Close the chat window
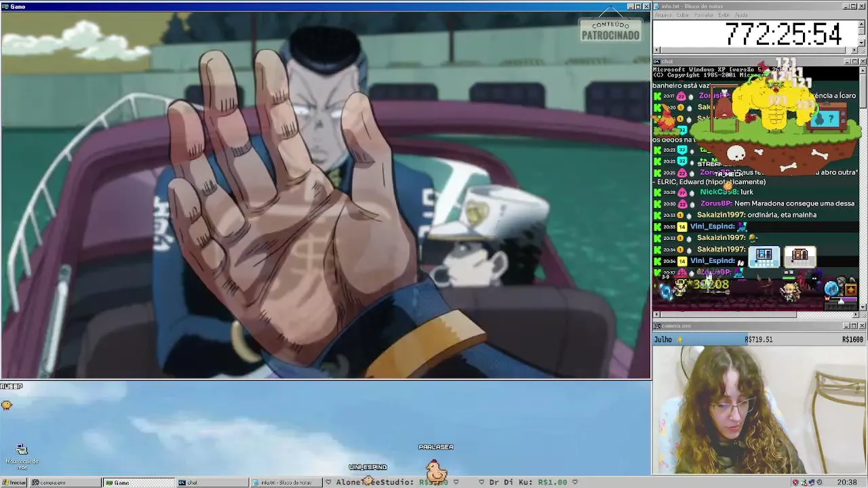868x488 pixels. 862,62
